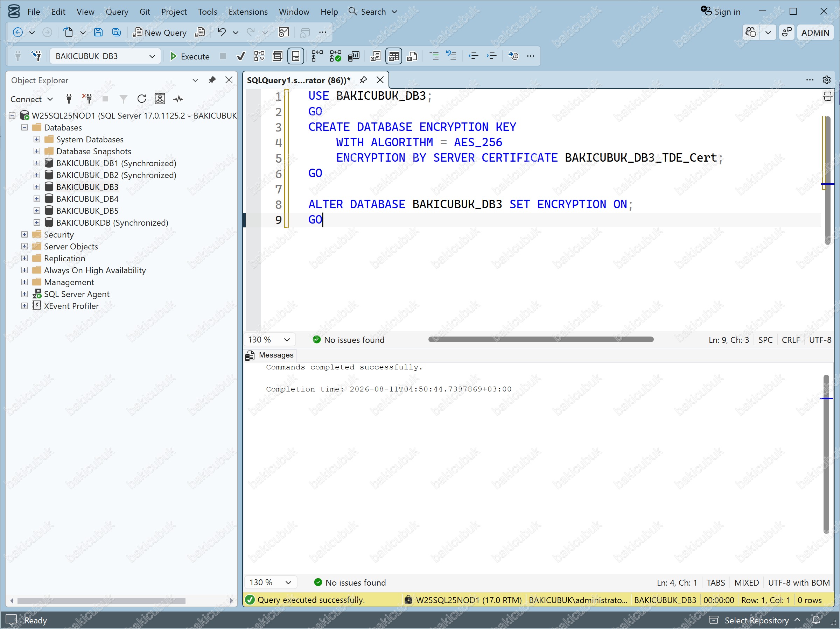840x629 pixels.
Task: Click the editor settings gear icon
Action: (827, 80)
